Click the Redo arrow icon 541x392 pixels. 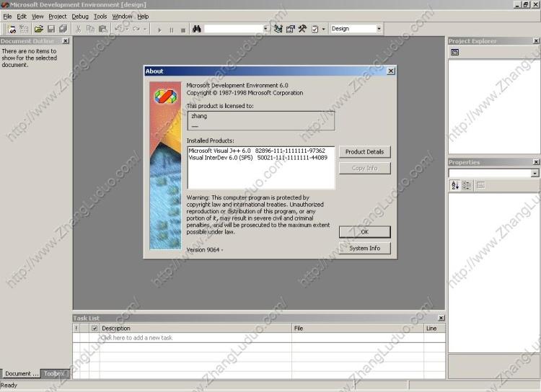pos(136,29)
